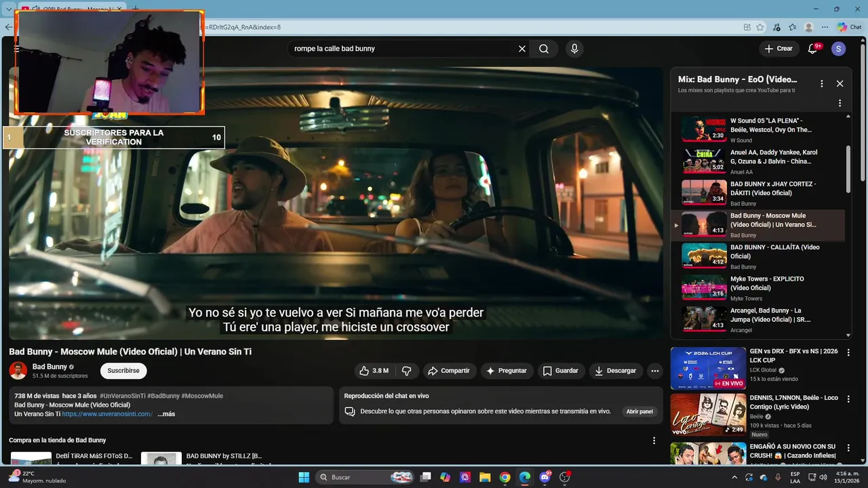The width and height of the screenshot is (868, 488).
Task: Open Bad Bunny channel name link
Action: [x=50, y=367]
